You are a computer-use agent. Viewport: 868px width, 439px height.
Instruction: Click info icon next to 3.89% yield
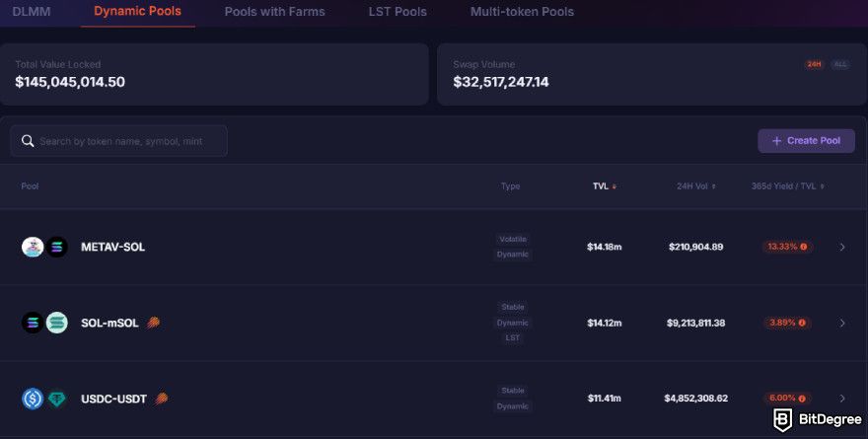(x=802, y=323)
